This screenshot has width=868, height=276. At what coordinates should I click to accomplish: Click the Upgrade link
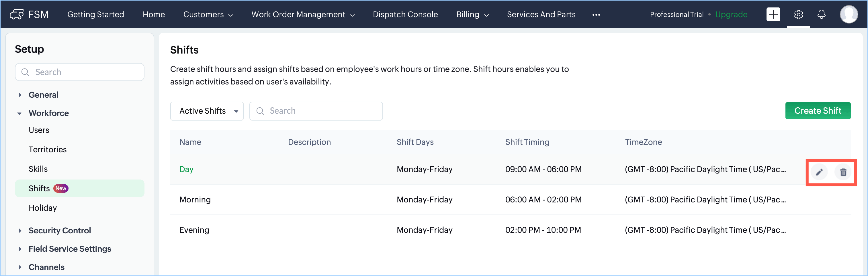pos(731,15)
